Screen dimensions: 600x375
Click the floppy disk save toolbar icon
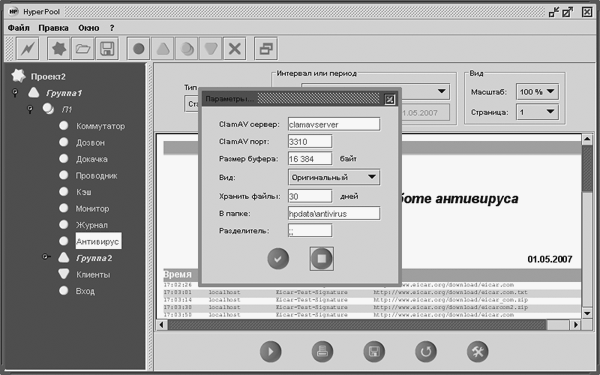coord(107,49)
